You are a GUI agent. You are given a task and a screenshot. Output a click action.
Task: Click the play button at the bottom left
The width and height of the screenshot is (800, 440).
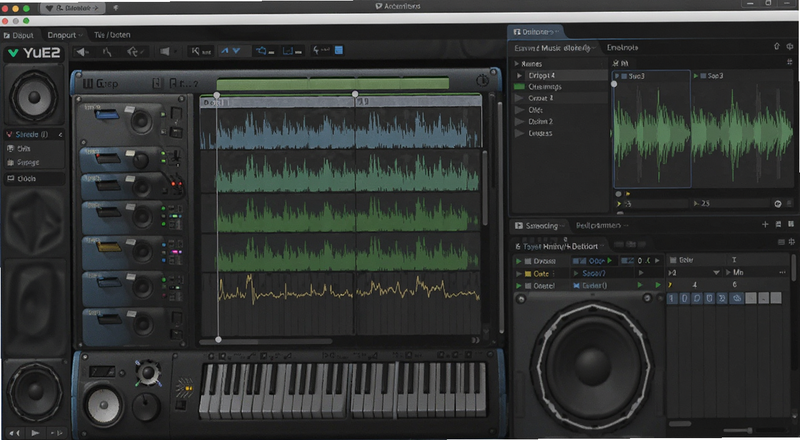point(35,433)
